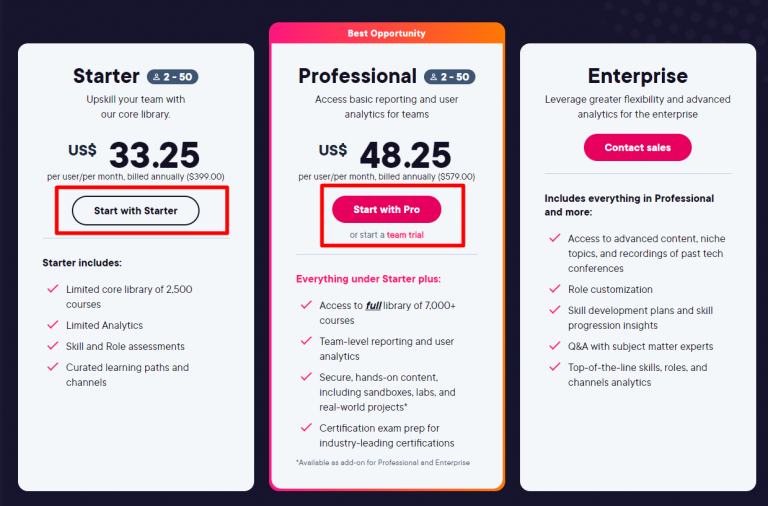Click checkmark beside Limited Analytics
Image resolution: width=768 pixels, height=506 pixels.
pyautogui.click(x=53, y=325)
